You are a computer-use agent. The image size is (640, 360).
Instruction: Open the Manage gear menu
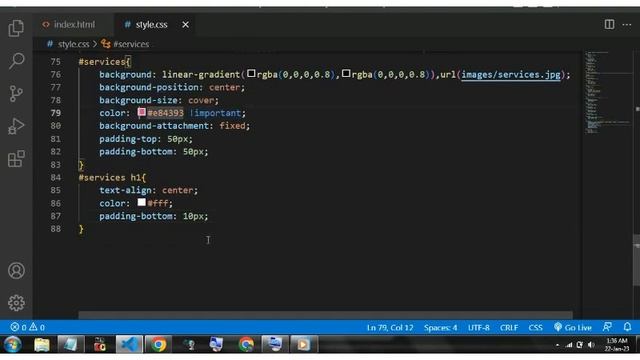(x=16, y=303)
